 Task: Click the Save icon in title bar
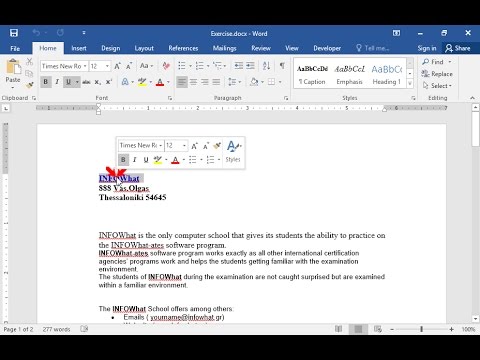[x=14, y=33]
